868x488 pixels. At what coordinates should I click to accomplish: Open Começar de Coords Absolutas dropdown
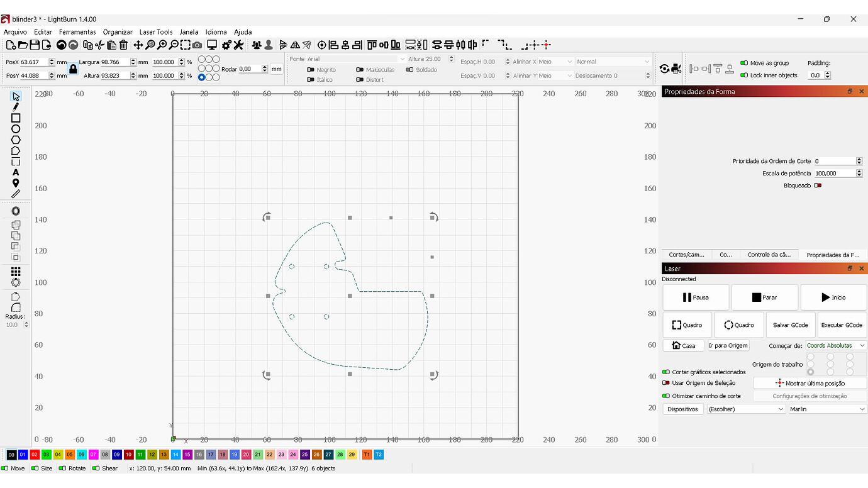coord(836,346)
